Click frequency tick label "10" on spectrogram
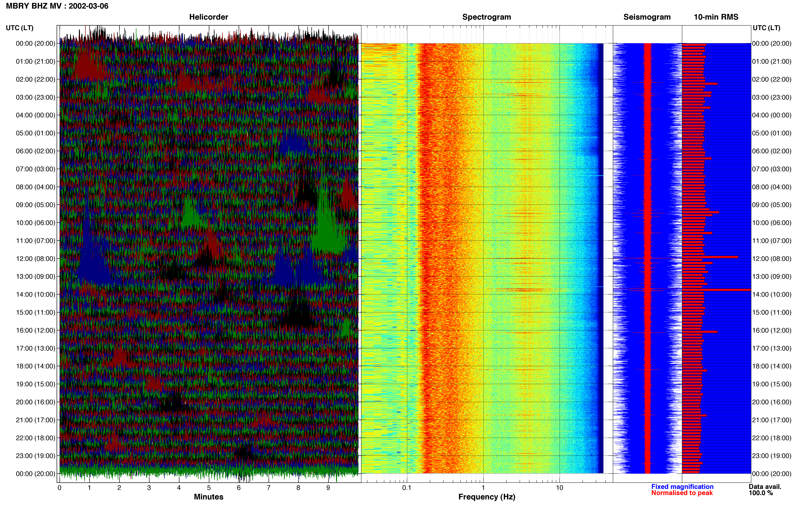Screen dimensions: 812x508 [x=559, y=488]
